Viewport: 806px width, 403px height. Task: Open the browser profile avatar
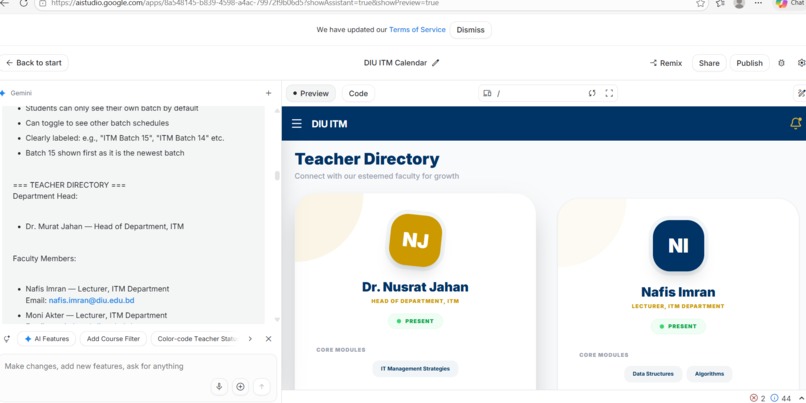click(739, 3)
